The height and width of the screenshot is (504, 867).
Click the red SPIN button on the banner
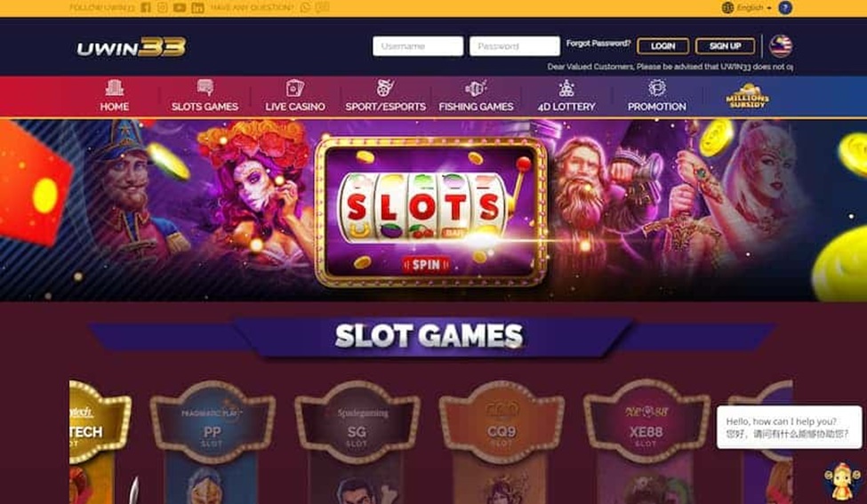[426, 265]
